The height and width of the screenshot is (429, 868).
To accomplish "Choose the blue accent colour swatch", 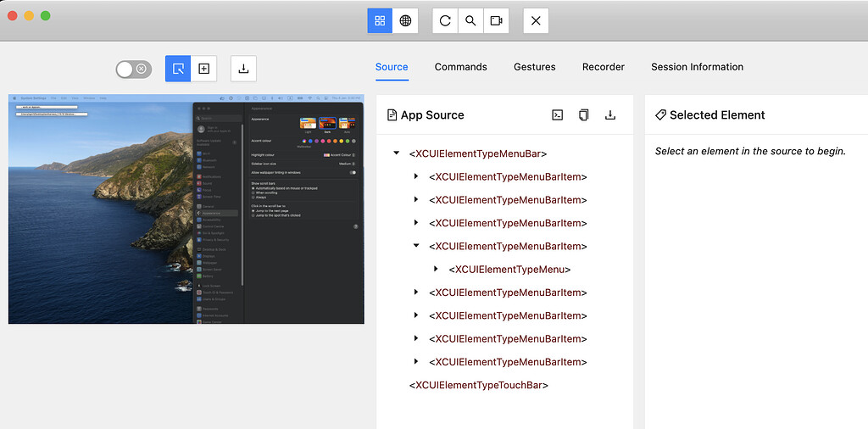I will pyautogui.click(x=310, y=142).
